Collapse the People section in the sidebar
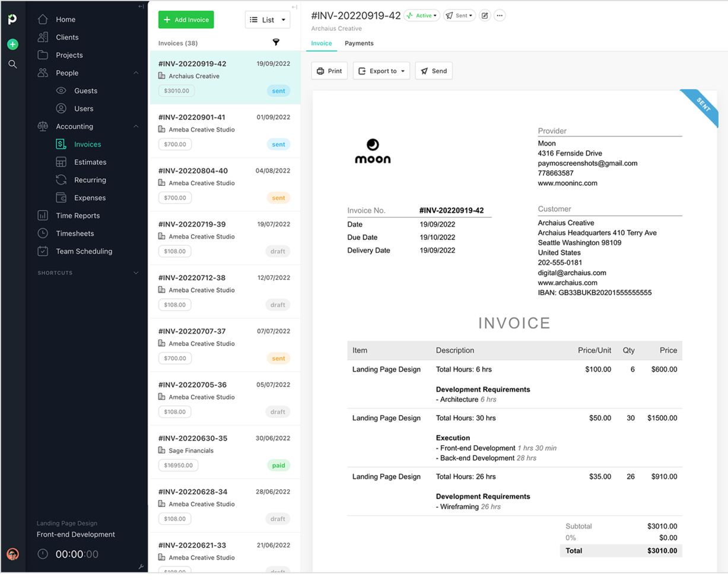 [136, 72]
